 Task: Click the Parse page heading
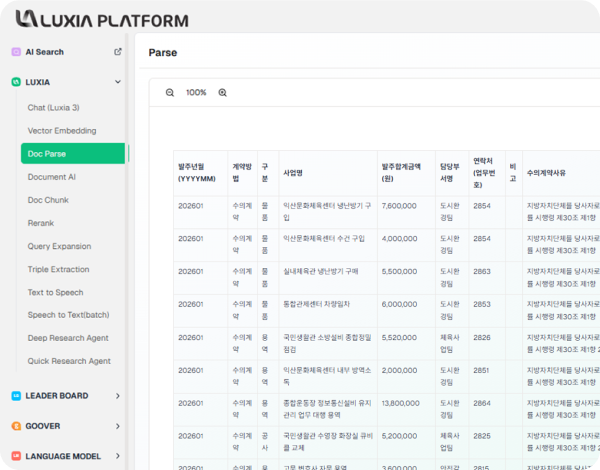(x=163, y=52)
